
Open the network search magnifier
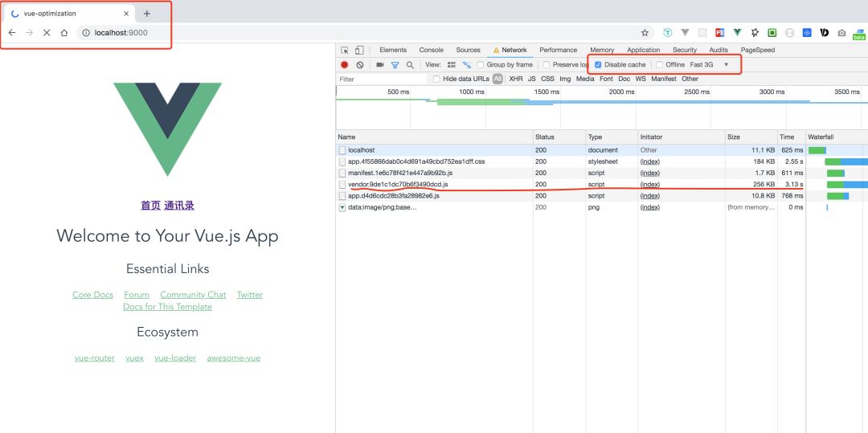[x=410, y=64]
